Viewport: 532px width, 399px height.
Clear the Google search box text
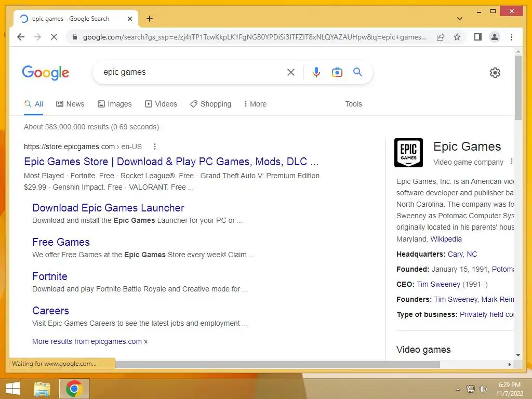point(291,72)
